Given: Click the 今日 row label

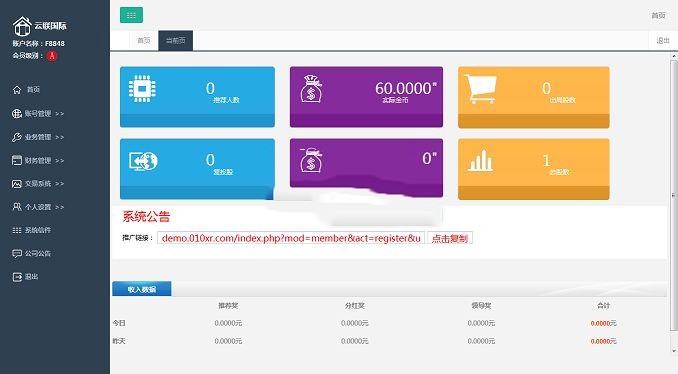Looking at the screenshot, I should click(x=119, y=323).
